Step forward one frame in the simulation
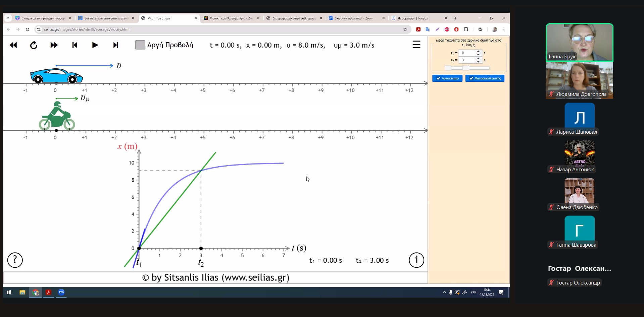 pyautogui.click(x=116, y=45)
